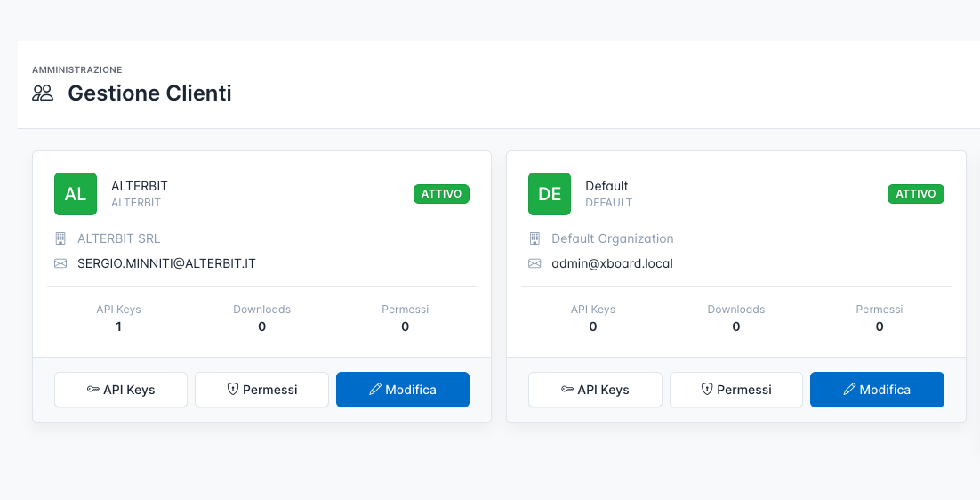The image size is (980, 500).
Task: Click the Default Organization text
Action: 613,238
